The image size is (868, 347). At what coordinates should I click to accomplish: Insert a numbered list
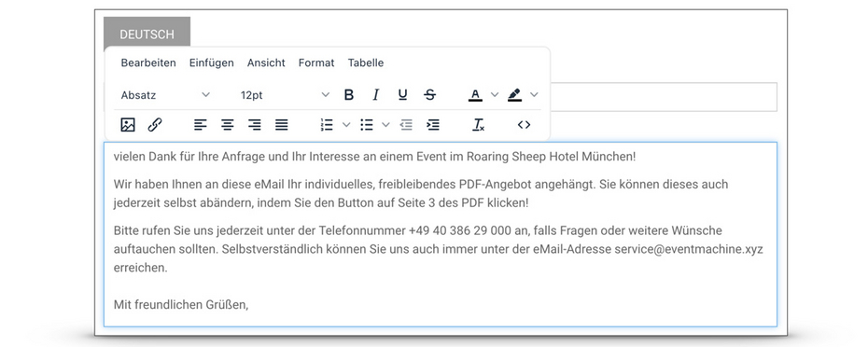click(327, 125)
